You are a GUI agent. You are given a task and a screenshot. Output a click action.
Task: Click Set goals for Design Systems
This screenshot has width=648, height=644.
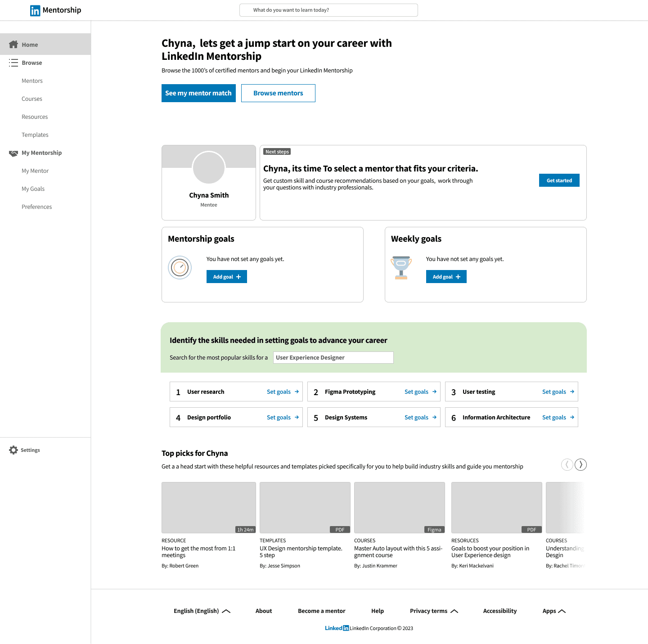click(416, 417)
